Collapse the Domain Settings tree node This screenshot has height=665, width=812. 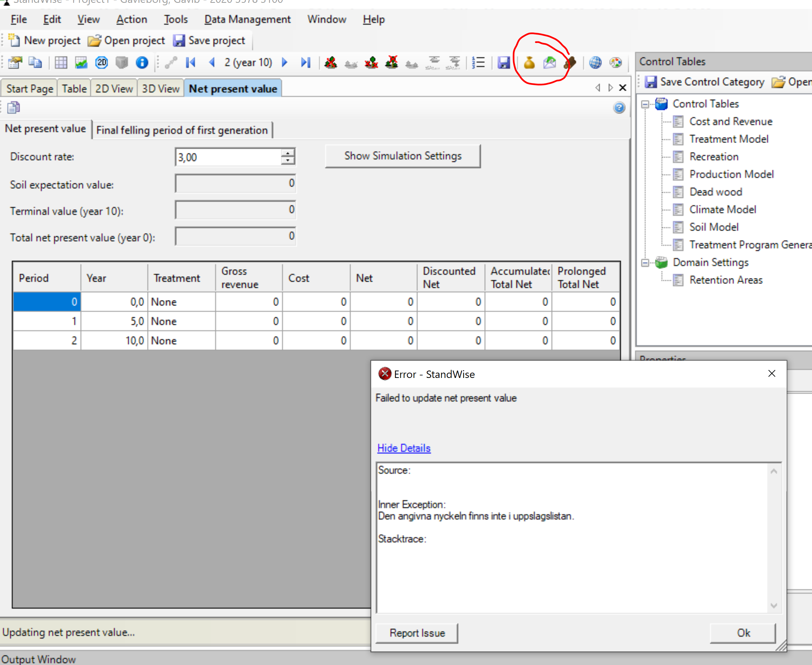pos(645,263)
